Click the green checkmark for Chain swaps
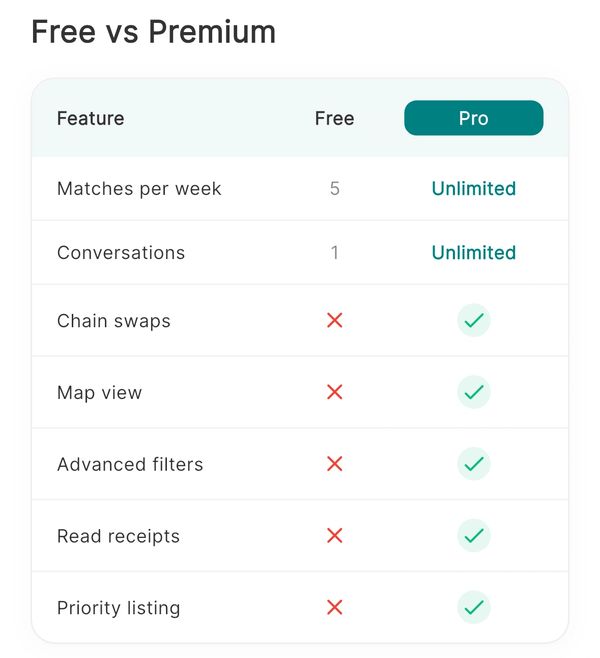The height and width of the screenshot is (658, 600). [474, 321]
